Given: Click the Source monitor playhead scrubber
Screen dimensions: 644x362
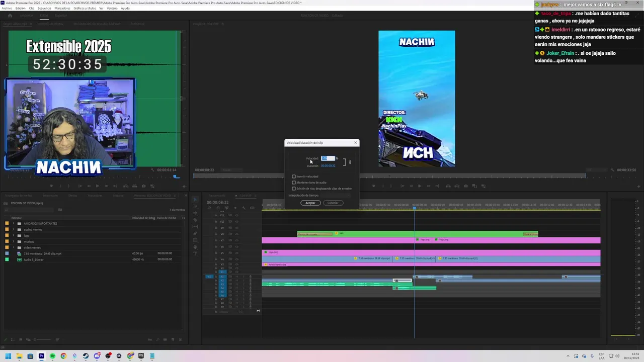Looking at the screenshot, I should (176, 176).
